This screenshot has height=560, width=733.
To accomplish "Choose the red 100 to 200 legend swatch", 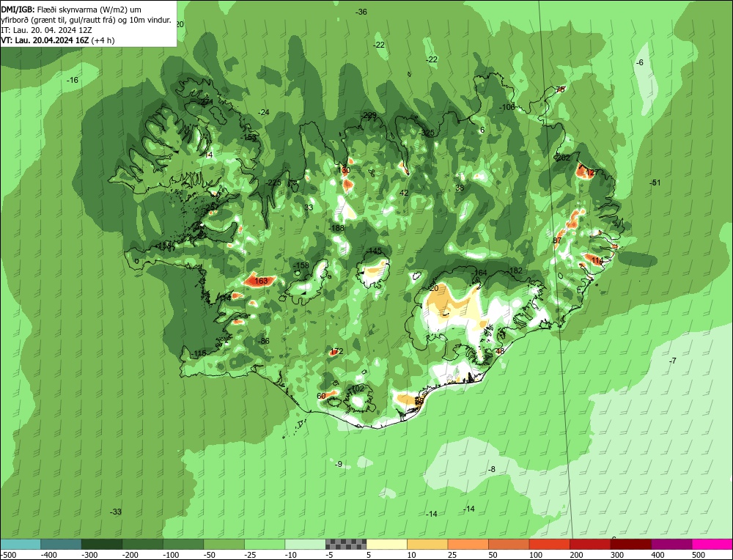I will [549, 544].
